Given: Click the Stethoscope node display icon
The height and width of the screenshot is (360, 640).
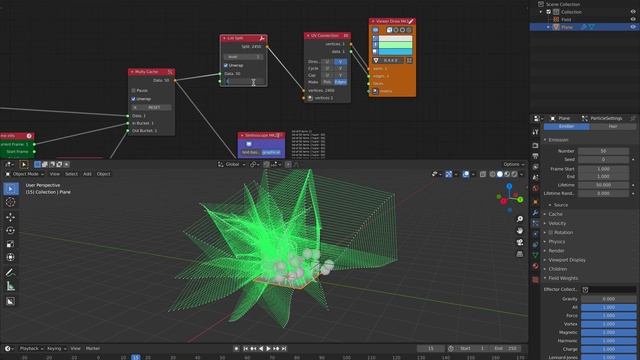Looking at the screenshot, I should click(249, 144).
